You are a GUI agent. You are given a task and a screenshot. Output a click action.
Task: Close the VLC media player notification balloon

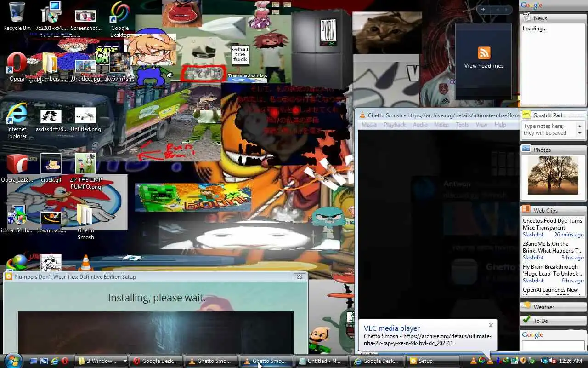coord(491,325)
